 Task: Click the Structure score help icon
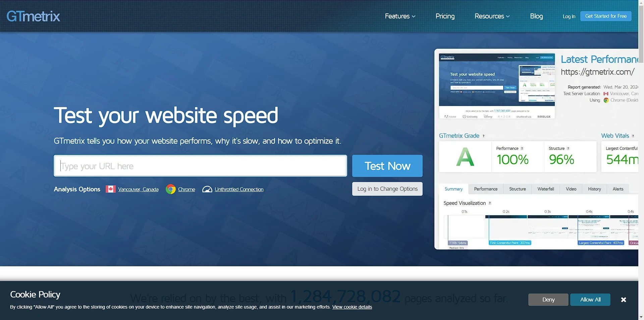point(568,148)
